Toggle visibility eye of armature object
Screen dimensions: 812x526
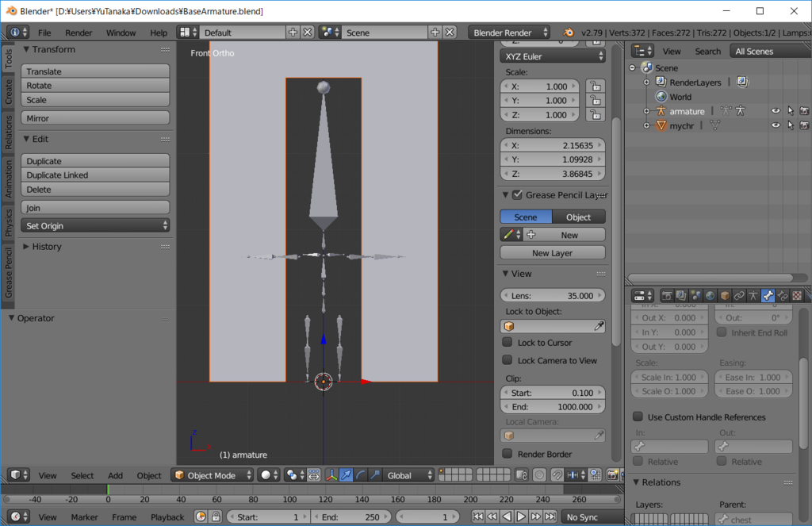pos(776,111)
